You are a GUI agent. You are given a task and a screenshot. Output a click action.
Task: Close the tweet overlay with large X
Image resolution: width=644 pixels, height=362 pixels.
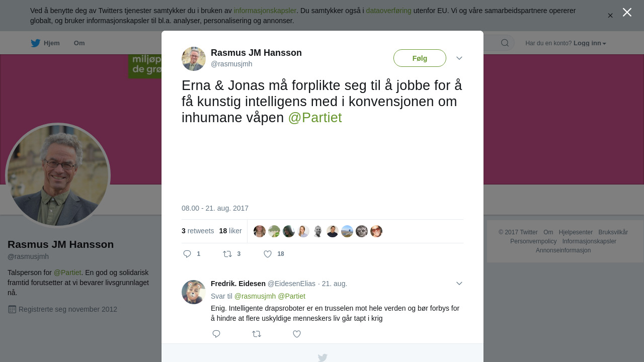(627, 12)
